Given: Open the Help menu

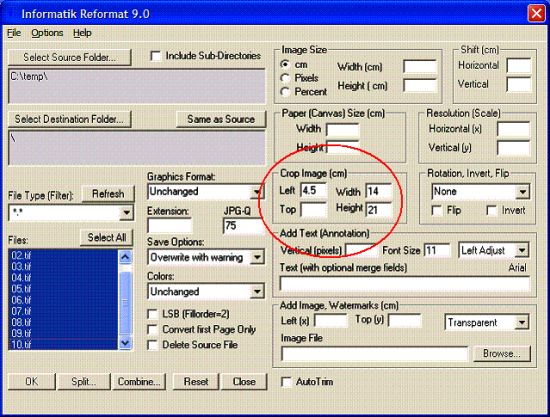Looking at the screenshot, I should (82, 33).
